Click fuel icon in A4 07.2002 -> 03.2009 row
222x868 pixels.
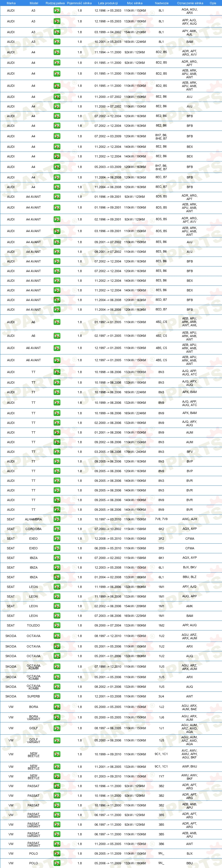pos(57,136)
